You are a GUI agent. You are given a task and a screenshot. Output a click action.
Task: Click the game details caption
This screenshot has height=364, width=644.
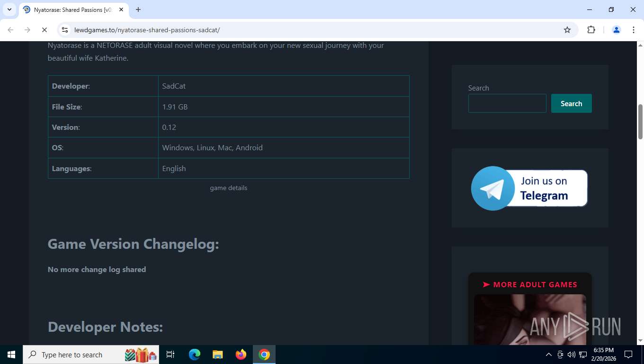(229, 188)
